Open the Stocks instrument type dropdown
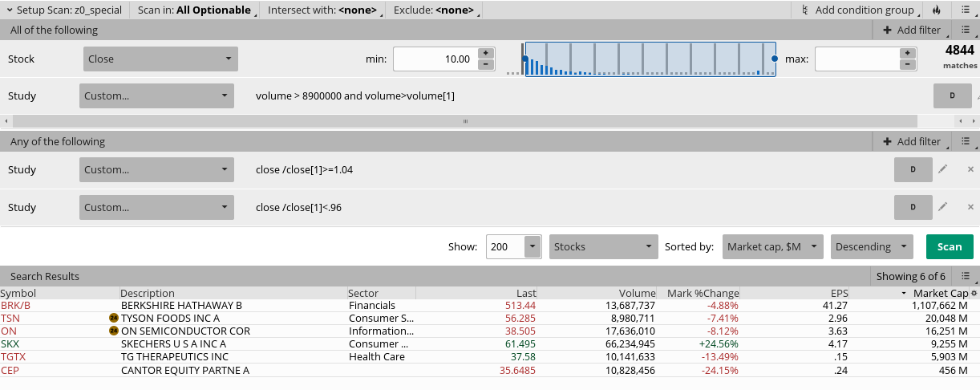Image resolution: width=980 pixels, height=390 pixels. pyautogui.click(x=604, y=246)
